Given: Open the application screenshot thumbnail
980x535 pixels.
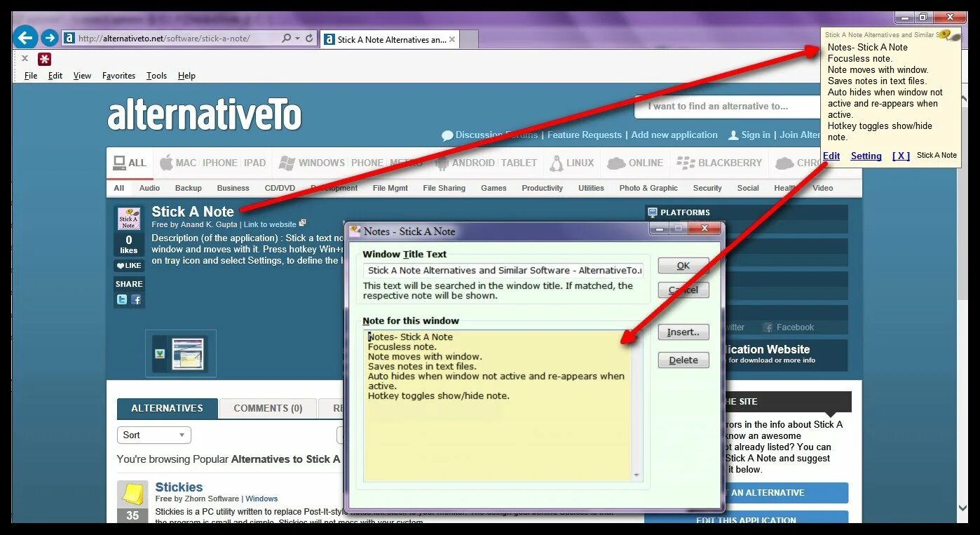Looking at the screenshot, I should (x=181, y=353).
